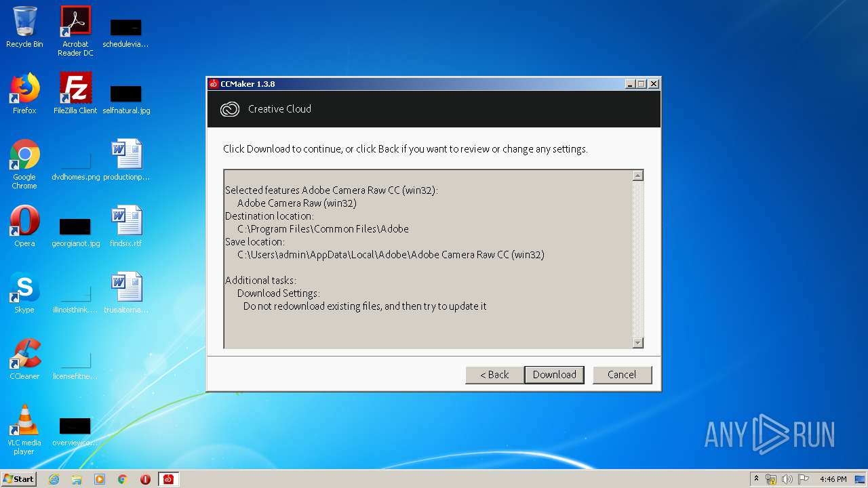Viewport: 868px width, 488px height.
Task: Click the CCMaker title bar icon
Action: (x=214, y=84)
